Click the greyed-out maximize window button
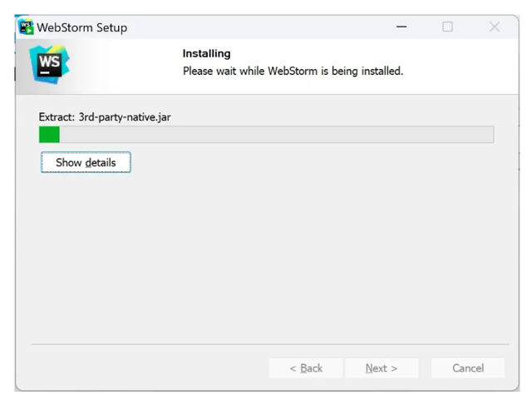Viewport: 532px width, 399px height. click(x=447, y=27)
